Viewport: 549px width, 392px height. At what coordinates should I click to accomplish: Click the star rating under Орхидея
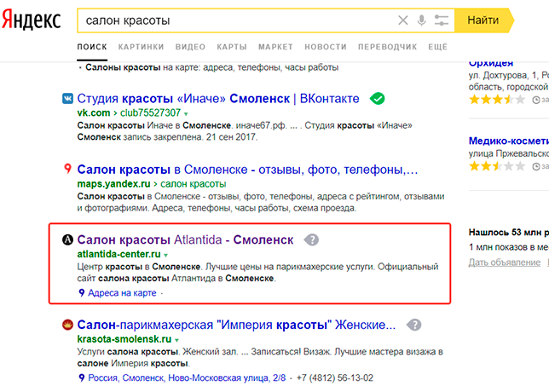tap(497, 100)
